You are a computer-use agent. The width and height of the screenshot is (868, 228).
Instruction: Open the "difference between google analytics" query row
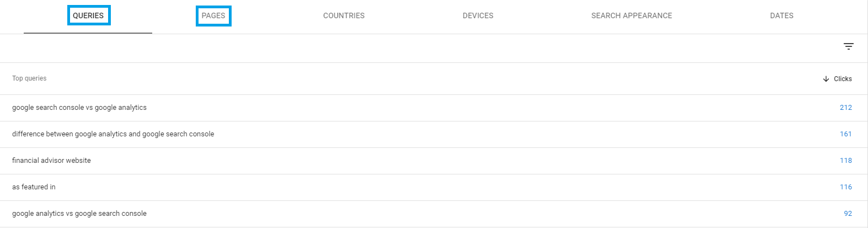pos(113,134)
